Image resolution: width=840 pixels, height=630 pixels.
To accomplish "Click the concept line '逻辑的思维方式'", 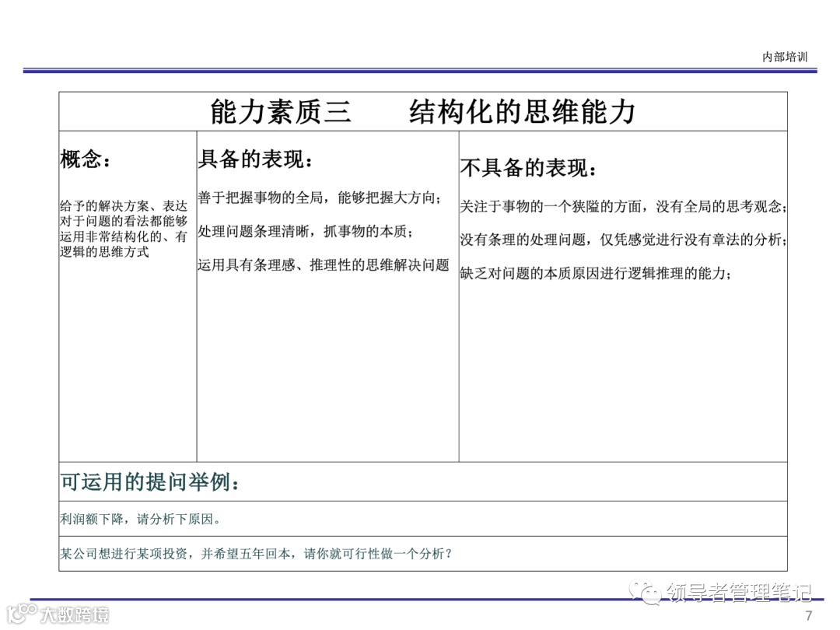I will coord(104,251).
